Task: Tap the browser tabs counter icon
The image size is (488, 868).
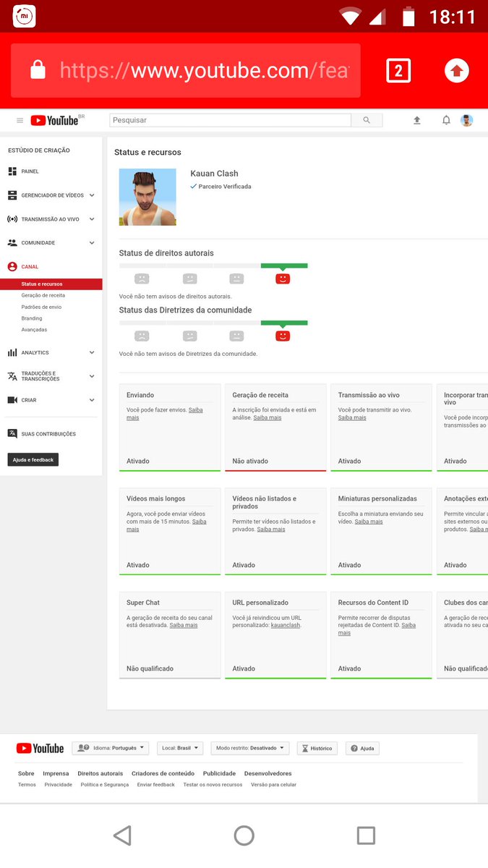Action: [398, 71]
